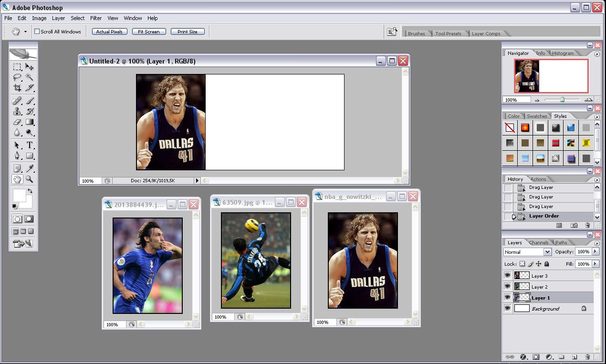Image resolution: width=606 pixels, height=364 pixels.
Task: Open the Filter menu
Action: [96, 18]
